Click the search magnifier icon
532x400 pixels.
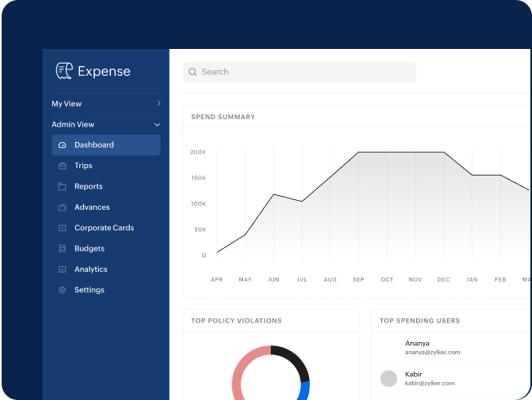click(193, 72)
